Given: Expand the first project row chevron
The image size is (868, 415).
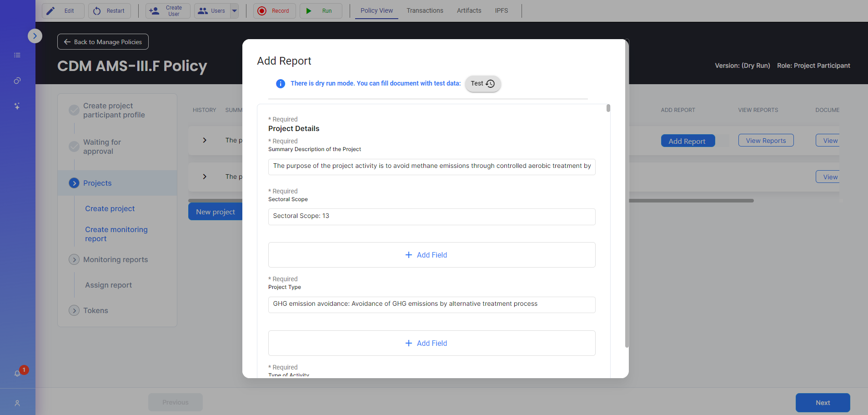Looking at the screenshot, I should [205, 140].
